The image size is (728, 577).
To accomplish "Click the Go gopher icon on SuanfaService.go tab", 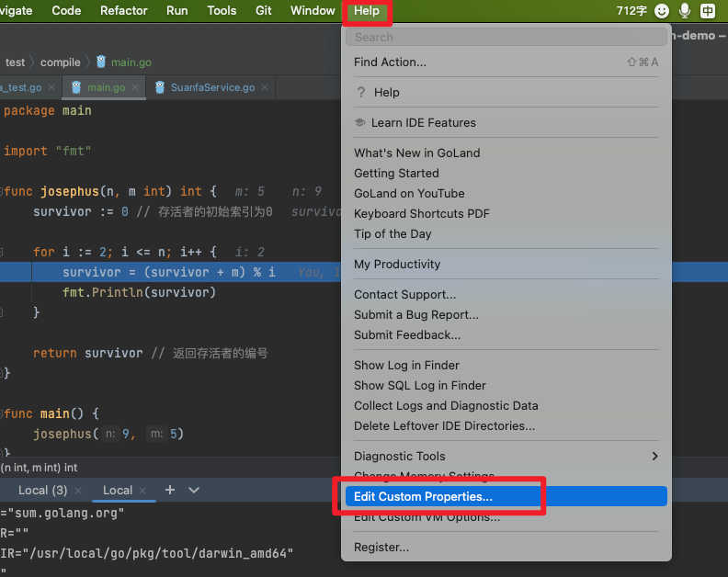I will 160,87.
